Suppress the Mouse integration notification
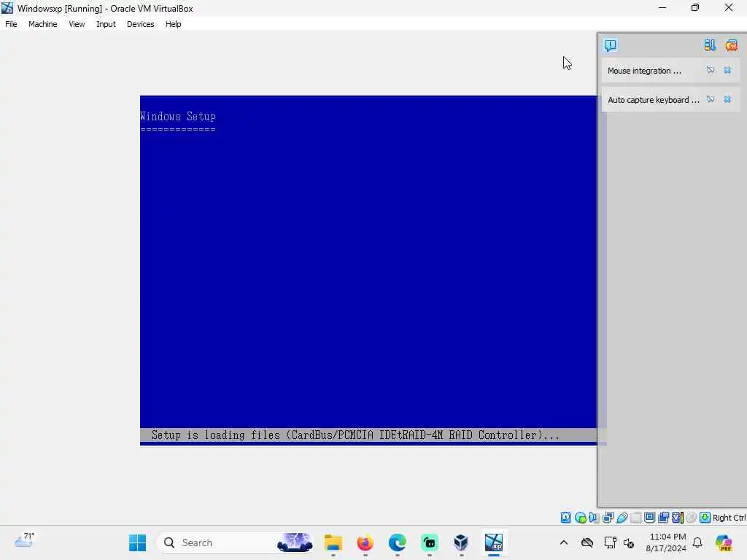The width and height of the screenshot is (747, 560). point(711,71)
